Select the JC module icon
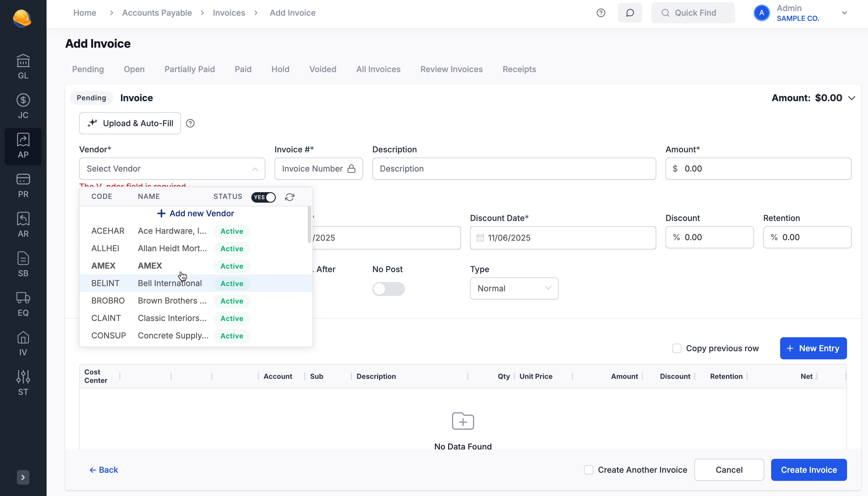Image resolution: width=868 pixels, height=496 pixels. pos(23,105)
